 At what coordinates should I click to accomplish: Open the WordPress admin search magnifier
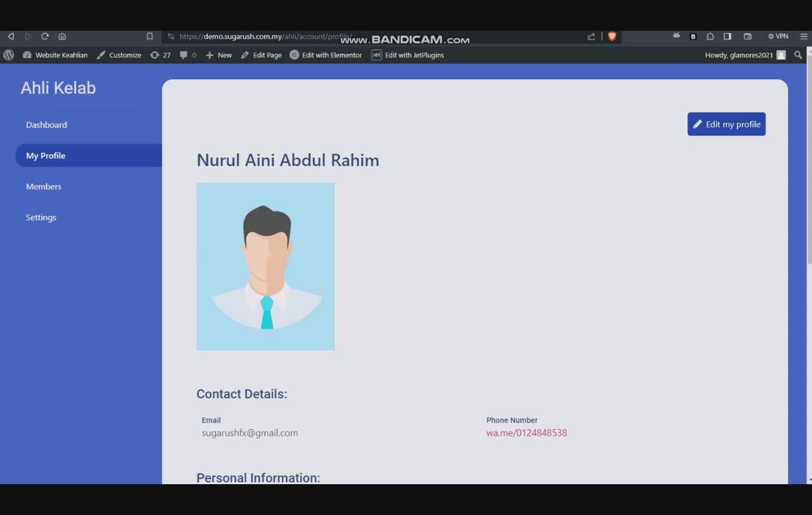pyautogui.click(x=798, y=55)
